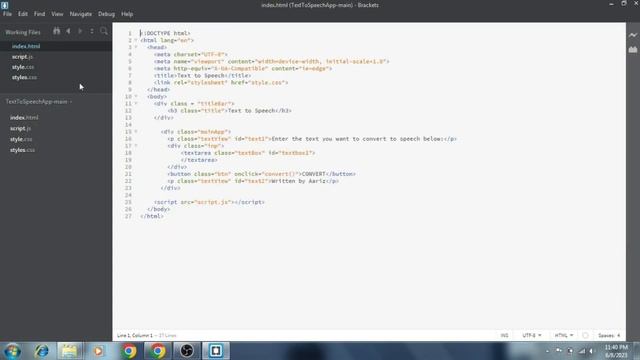Screen dimensions: 640x360
Task: Click the stylesheet link tag on line 8
Action: coord(221,82)
